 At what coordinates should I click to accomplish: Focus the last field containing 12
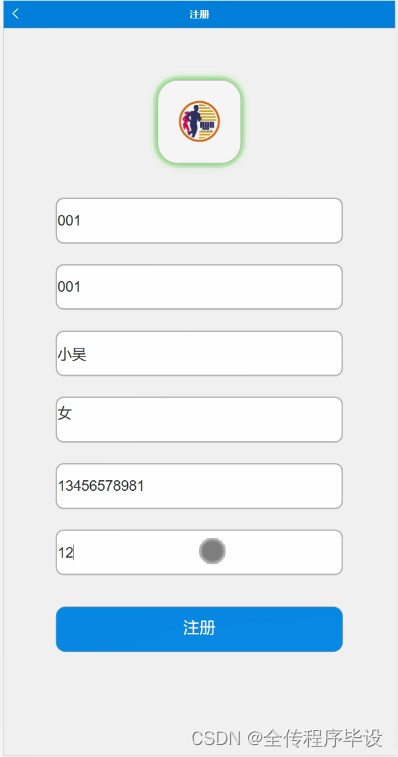199,552
